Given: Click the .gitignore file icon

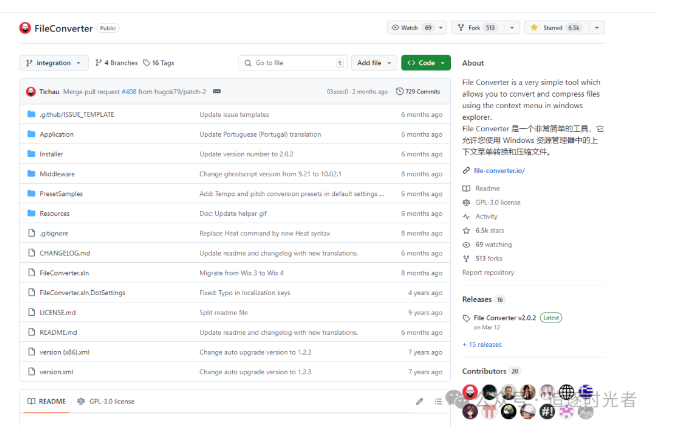Looking at the screenshot, I should [x=31, y=233].
